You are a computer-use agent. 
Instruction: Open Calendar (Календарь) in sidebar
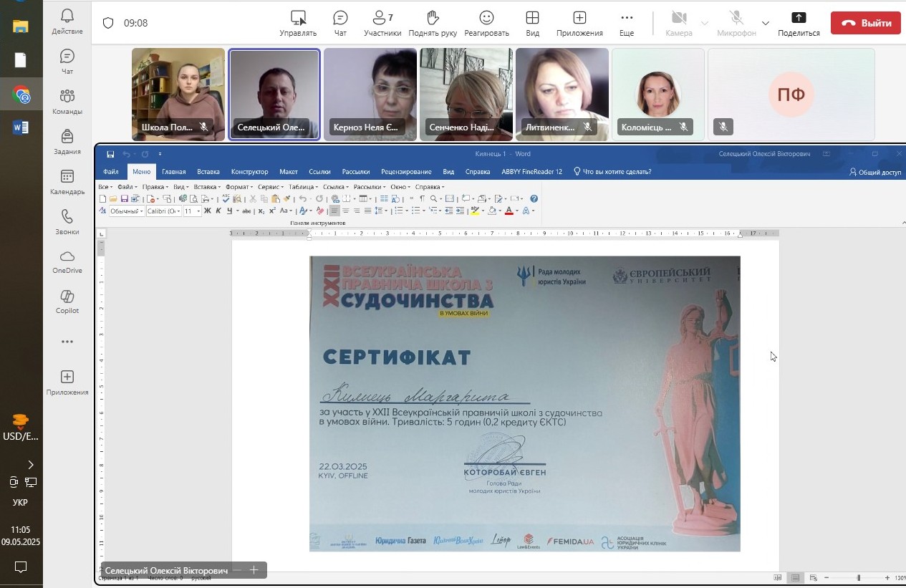(x=67, y=182)
